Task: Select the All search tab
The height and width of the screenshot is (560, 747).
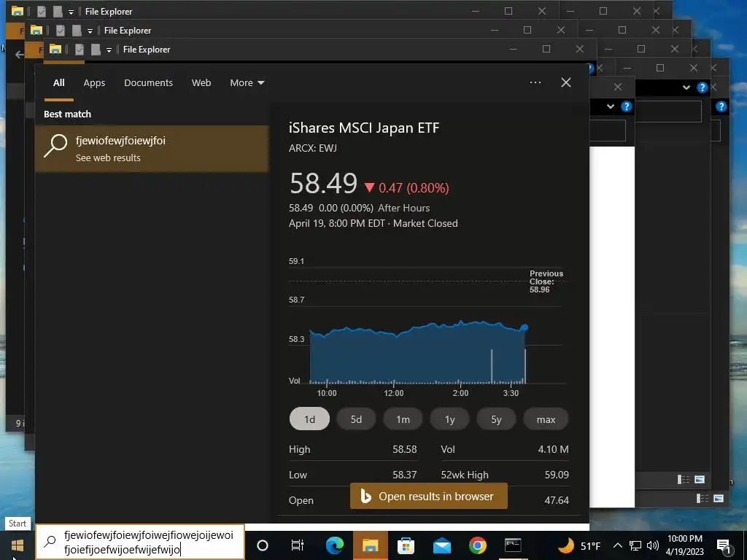Action: (x=58, y=83)
